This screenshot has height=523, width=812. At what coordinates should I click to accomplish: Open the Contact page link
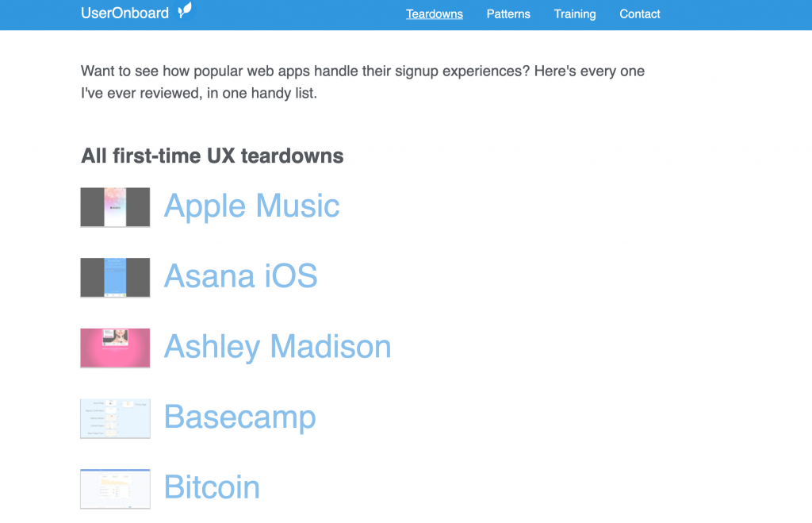[640, 14]
